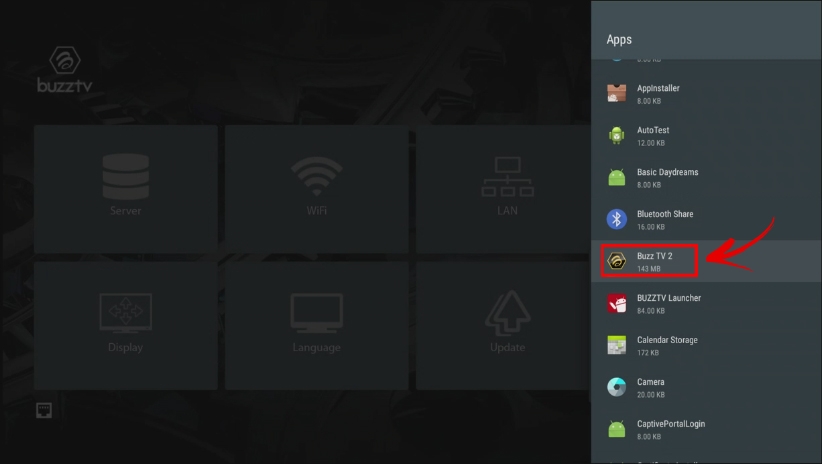Open the AppInstaller app entry
The height and width of the screenshot is (464, 822).
(x=706, y=94)
